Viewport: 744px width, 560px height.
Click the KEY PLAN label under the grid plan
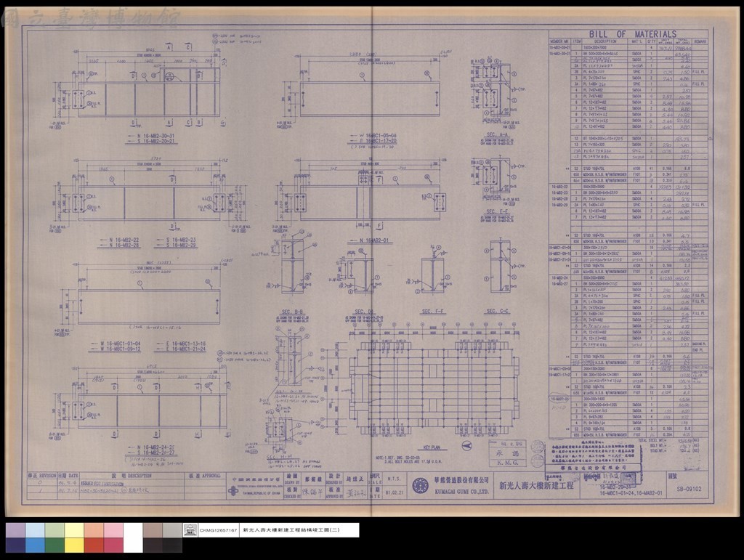[x=432, y=447]
